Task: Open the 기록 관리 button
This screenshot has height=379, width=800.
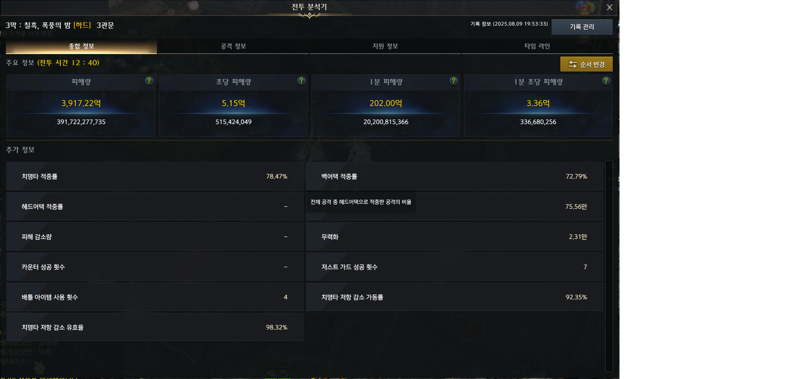Action: [x=582, y=27]
